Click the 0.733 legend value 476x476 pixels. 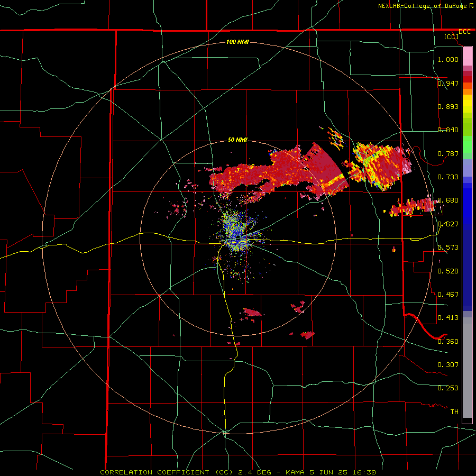click(x=448, y=177)
